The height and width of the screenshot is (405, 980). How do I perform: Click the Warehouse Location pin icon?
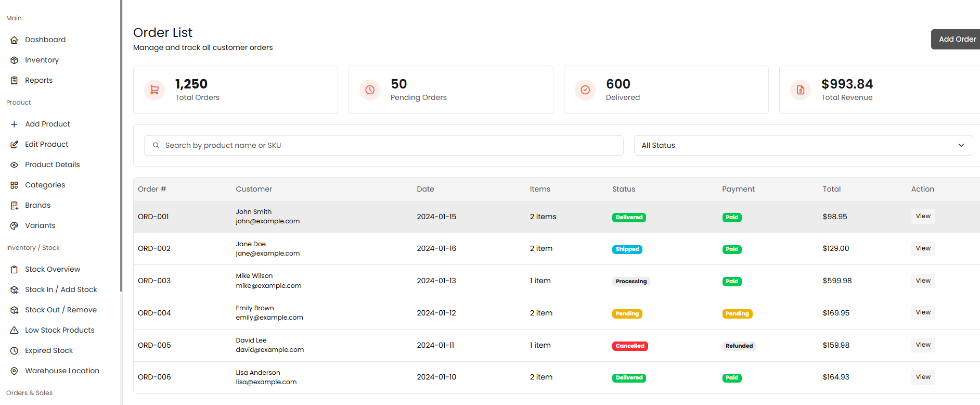pos(15,371)
